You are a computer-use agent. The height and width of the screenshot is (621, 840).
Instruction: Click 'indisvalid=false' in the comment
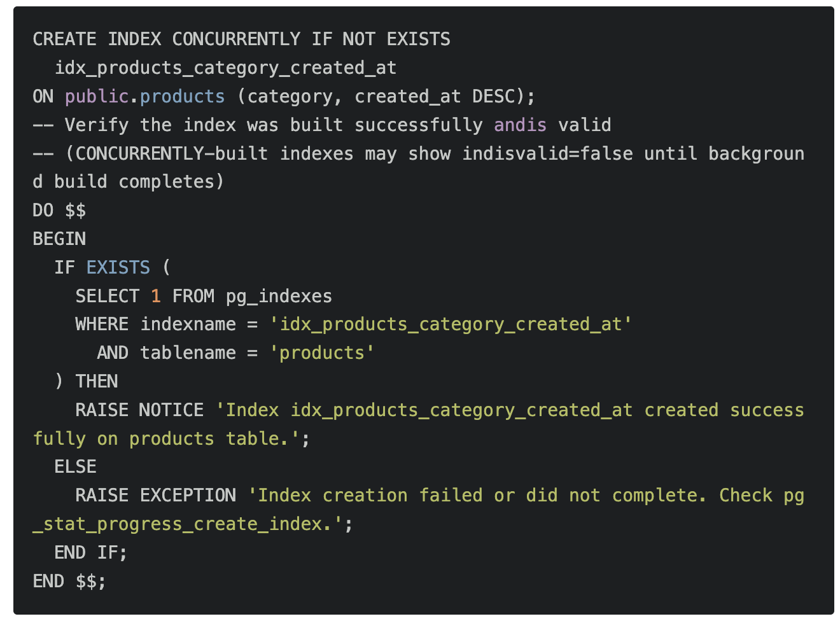click(x=547, y=154)
